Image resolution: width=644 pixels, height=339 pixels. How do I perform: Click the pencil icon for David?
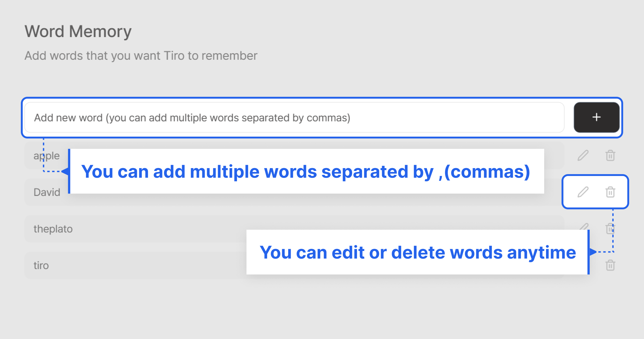[x=583, y=192]
